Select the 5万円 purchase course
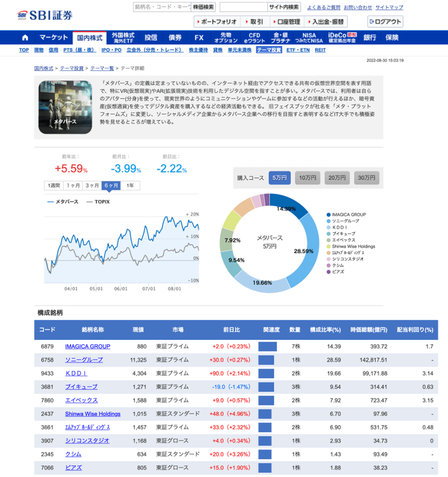The width and height of the screenshot is (448, 477). coord(279,178)
